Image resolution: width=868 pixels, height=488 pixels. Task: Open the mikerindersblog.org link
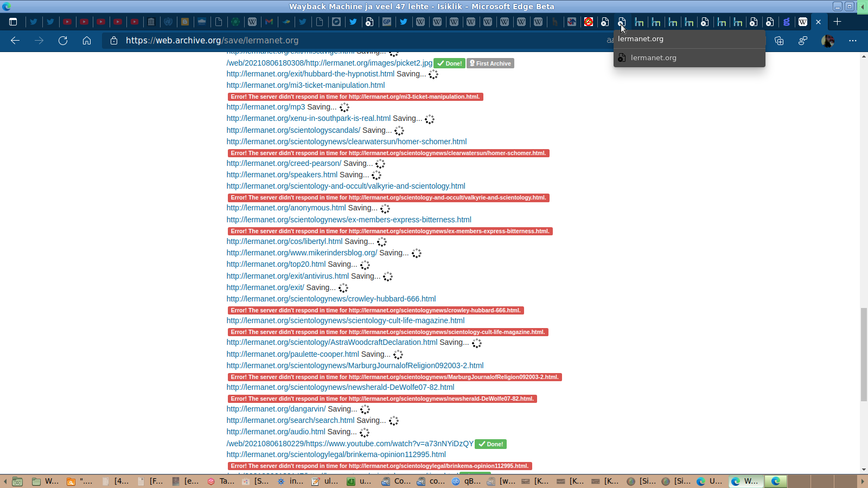[302, 253]
